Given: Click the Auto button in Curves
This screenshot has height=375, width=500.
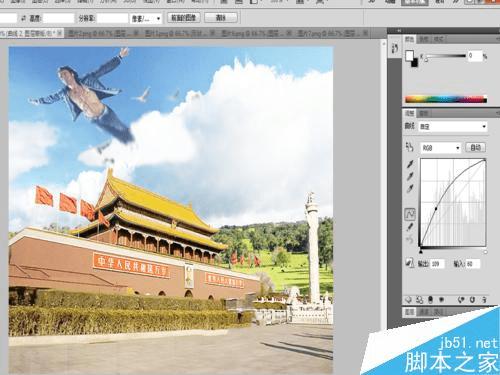Looking at the screenshot, I should click(x=475, y=147).
